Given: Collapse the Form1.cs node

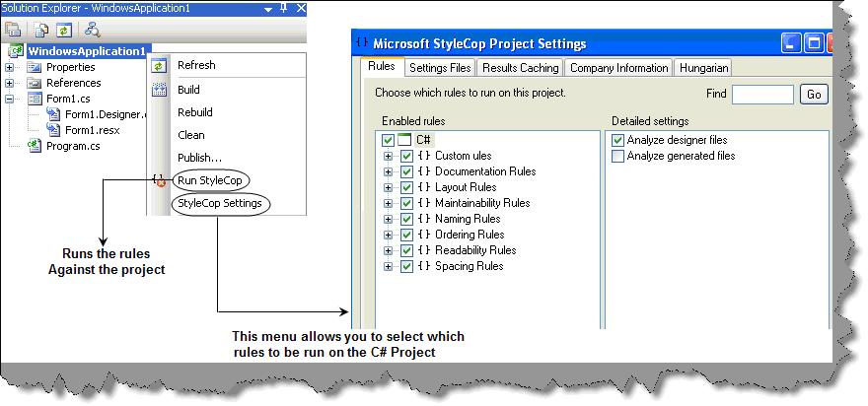Looking at the screenshot, I should pos(10,99).
